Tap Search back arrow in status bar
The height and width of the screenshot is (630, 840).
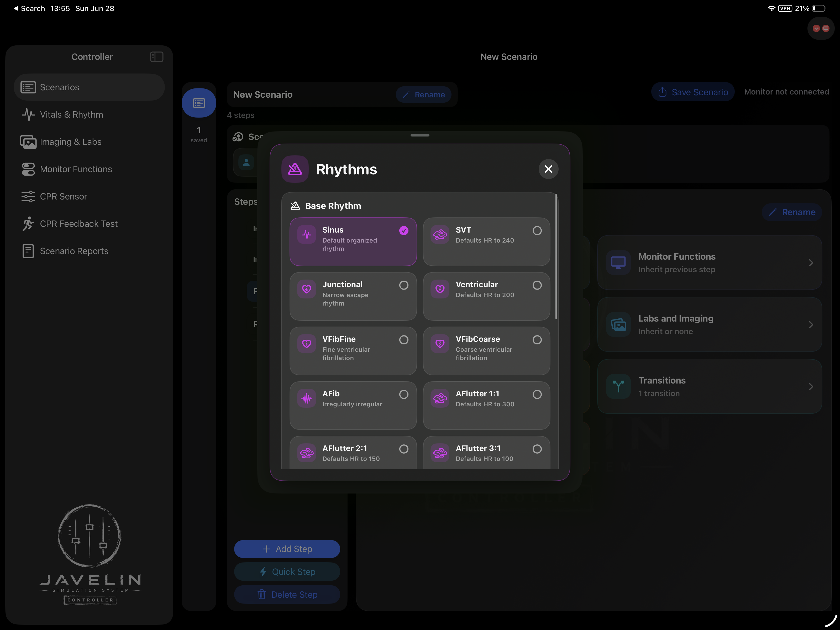click(x=29, y=8)
